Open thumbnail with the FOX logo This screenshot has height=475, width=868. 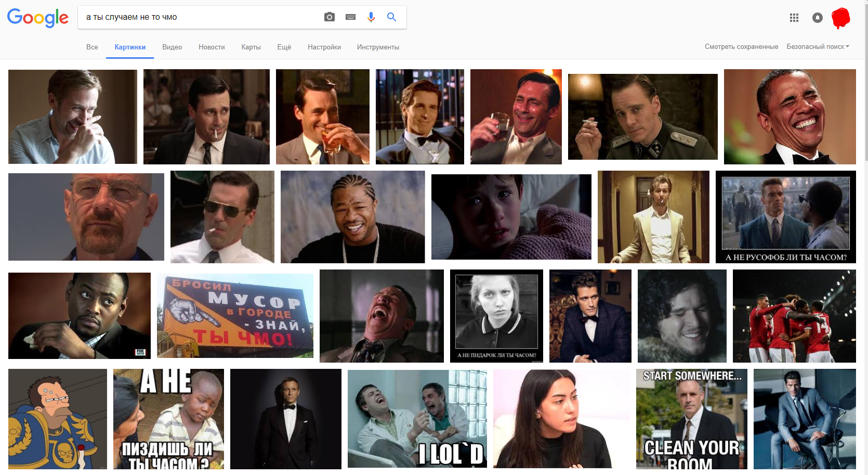80,316
